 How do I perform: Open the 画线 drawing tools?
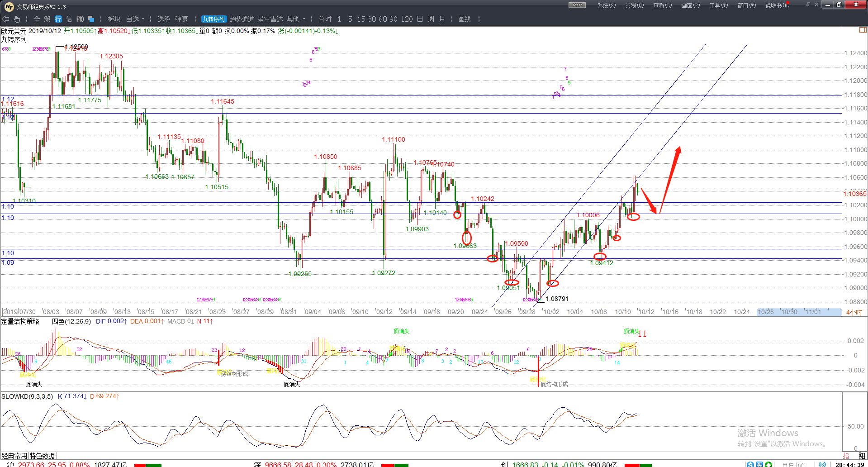(465, 19)
